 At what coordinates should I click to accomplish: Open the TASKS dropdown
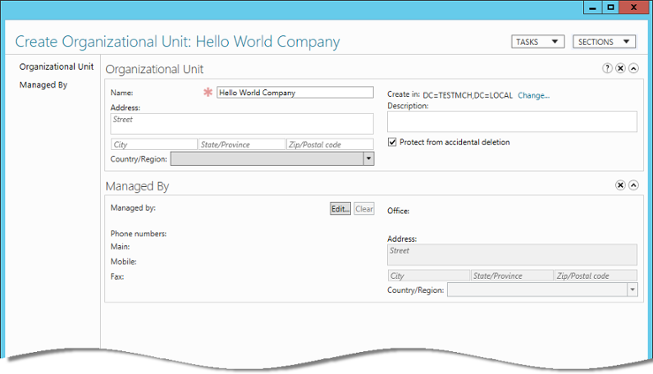coord(538,42)
